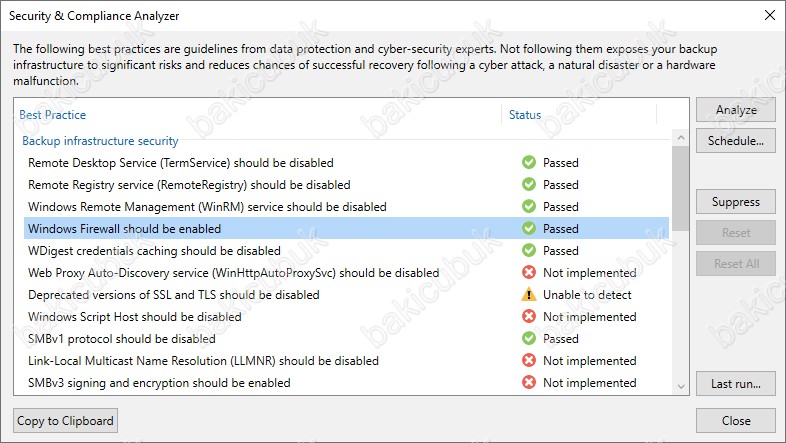Collapse the Backup infrastructure security group

click(x=100, y=141)
